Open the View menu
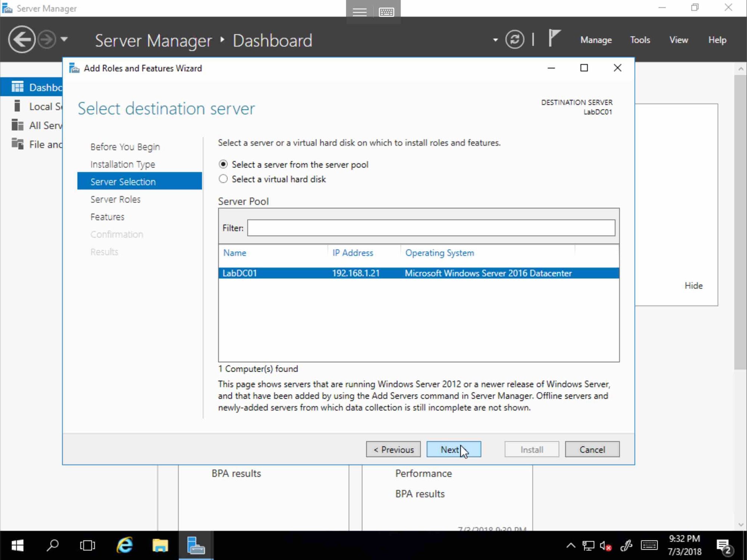 pyautogui.click(x=678, y=40)
